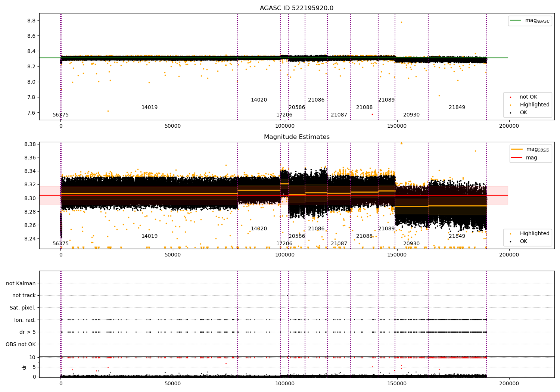Click OBSID label "21849" in the top plot
Viewport: 560px width, 392px height.
coord(457,108)
